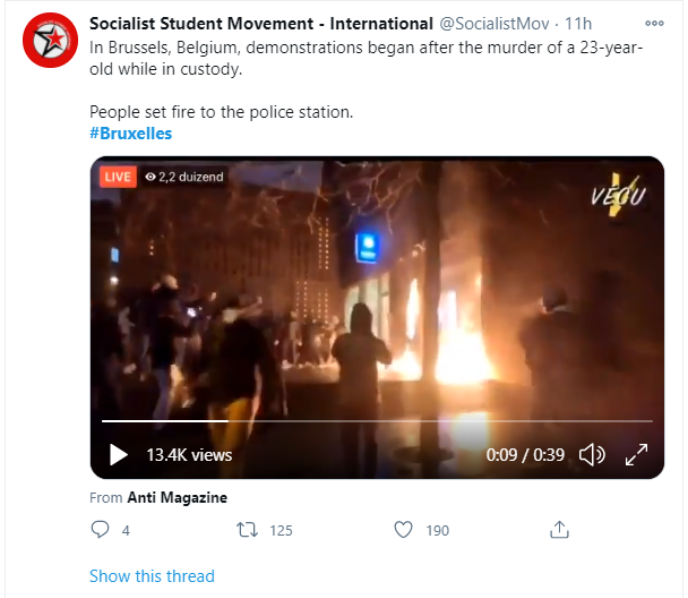Like the tweet with the heart icon
This screenshot has width=688, height=598.
click(403, 530)
